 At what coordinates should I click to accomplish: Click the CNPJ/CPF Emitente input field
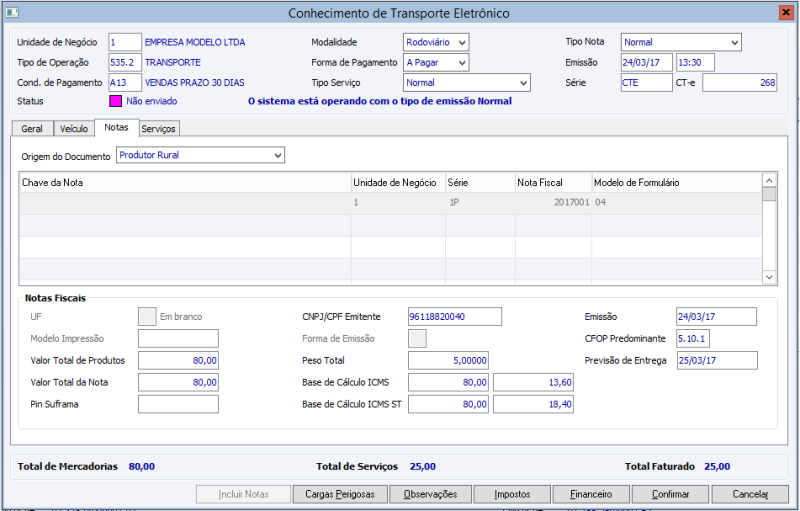point(454,316)
